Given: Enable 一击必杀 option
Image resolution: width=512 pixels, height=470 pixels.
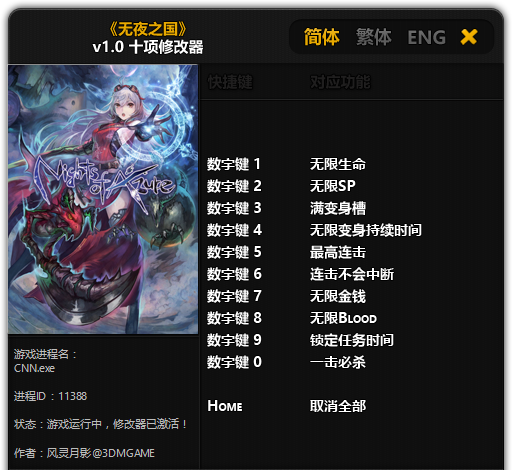Looking at the screenshot, I should [338, 362].
